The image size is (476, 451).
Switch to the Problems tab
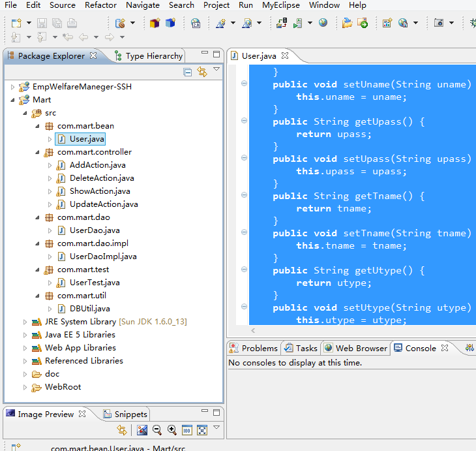click(x=254, y=348)
